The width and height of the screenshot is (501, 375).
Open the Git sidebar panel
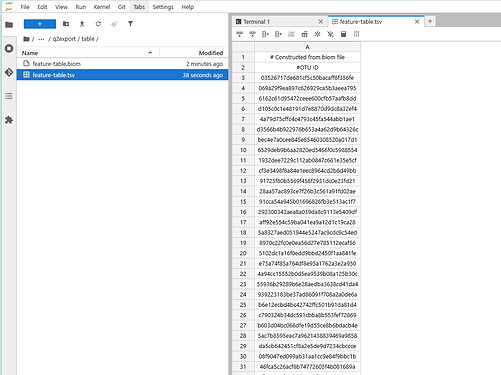[9, 72]
